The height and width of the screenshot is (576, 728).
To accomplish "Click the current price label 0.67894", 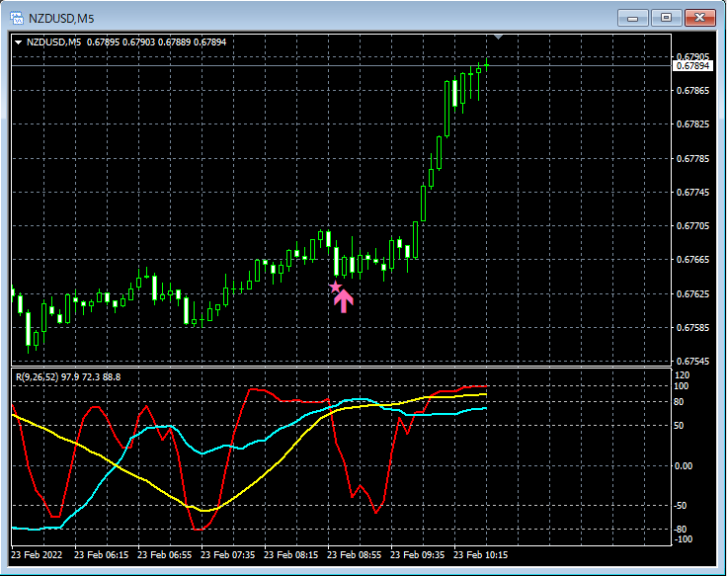I will pos(692,66).
